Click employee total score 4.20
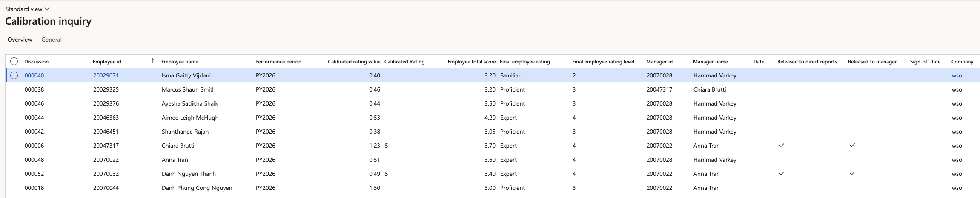Image resolution: width=980 pixels, height=198 pixels. point(490,118)
